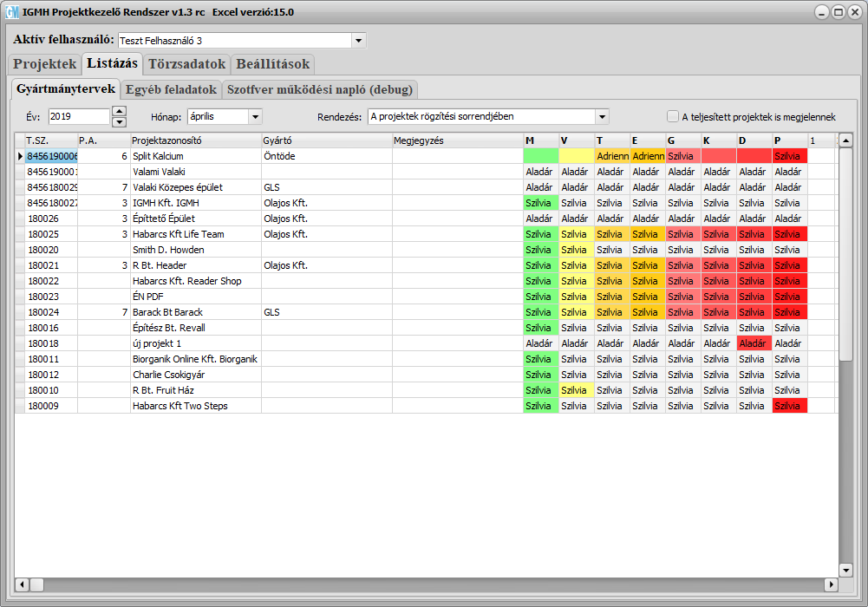Click the T.SZ. cell 180009
Screen dimensions: 868x607
click(x=51, y=406)
